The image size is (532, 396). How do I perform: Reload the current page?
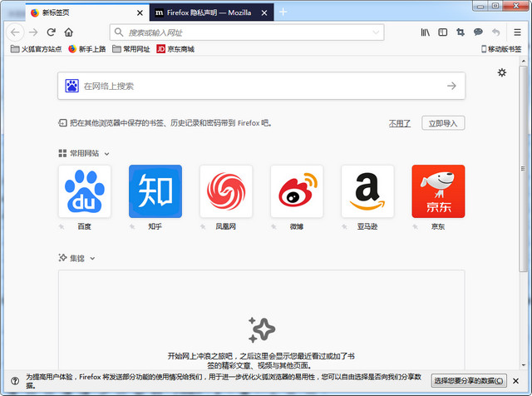point(52,32)
